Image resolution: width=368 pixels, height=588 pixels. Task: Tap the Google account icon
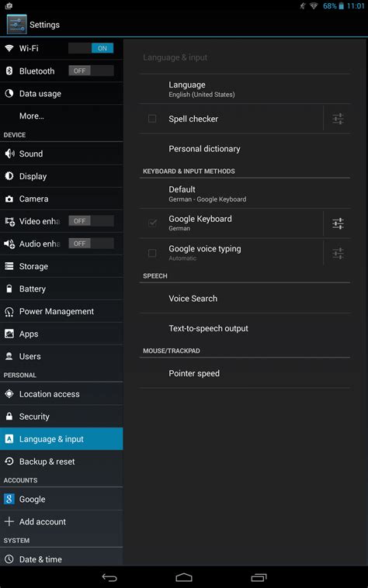(9, 499)
